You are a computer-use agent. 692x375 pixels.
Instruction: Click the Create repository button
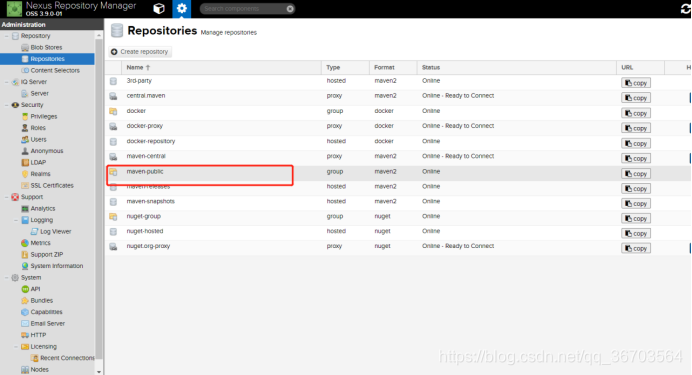(x=140, y=52)
